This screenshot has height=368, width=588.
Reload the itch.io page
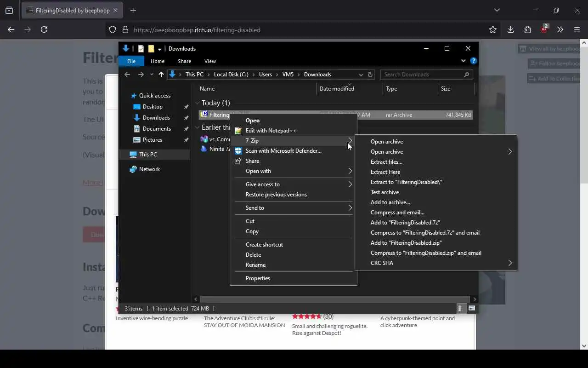point(44,29)
